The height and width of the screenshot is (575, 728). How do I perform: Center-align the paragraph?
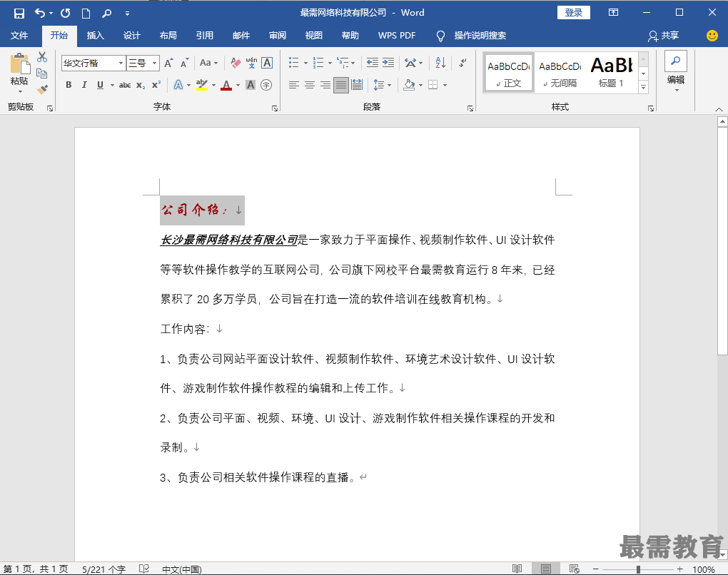pos(309,85)
